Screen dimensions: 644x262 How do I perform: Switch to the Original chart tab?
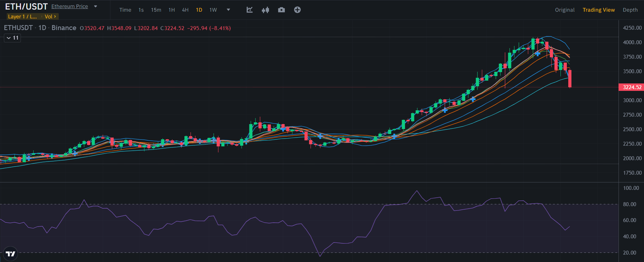564,10
